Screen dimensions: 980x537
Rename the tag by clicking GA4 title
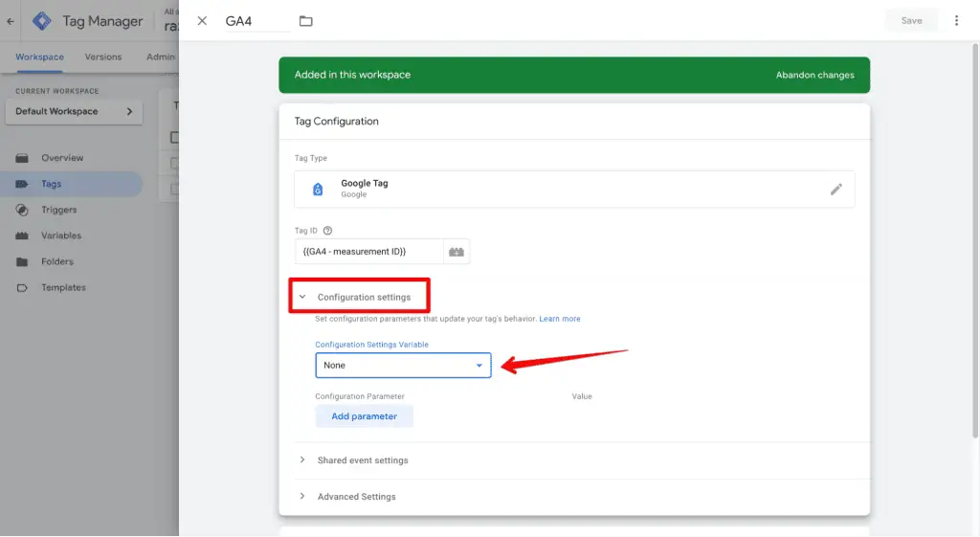(256, 21)
